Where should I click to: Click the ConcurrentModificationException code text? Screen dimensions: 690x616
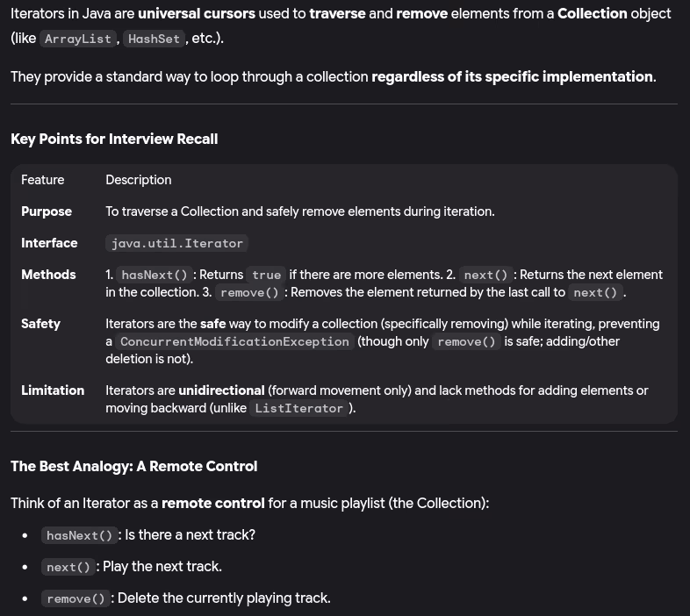click(x=234, y=341)
